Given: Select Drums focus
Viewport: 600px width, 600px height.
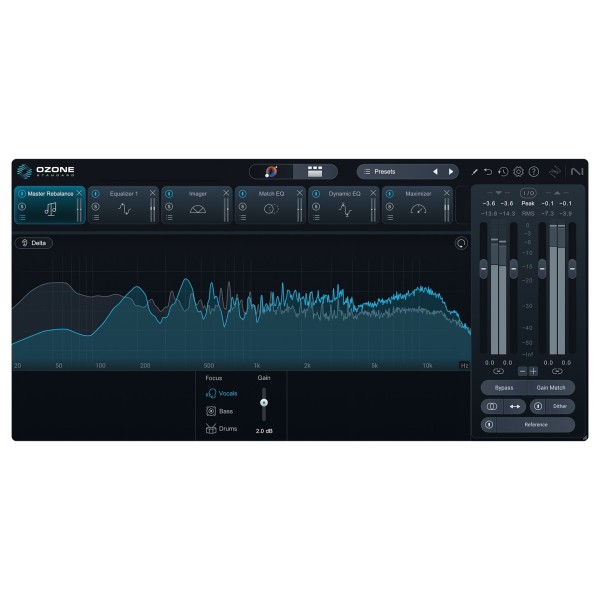Looking at the screenshot, I should [221, 429].
